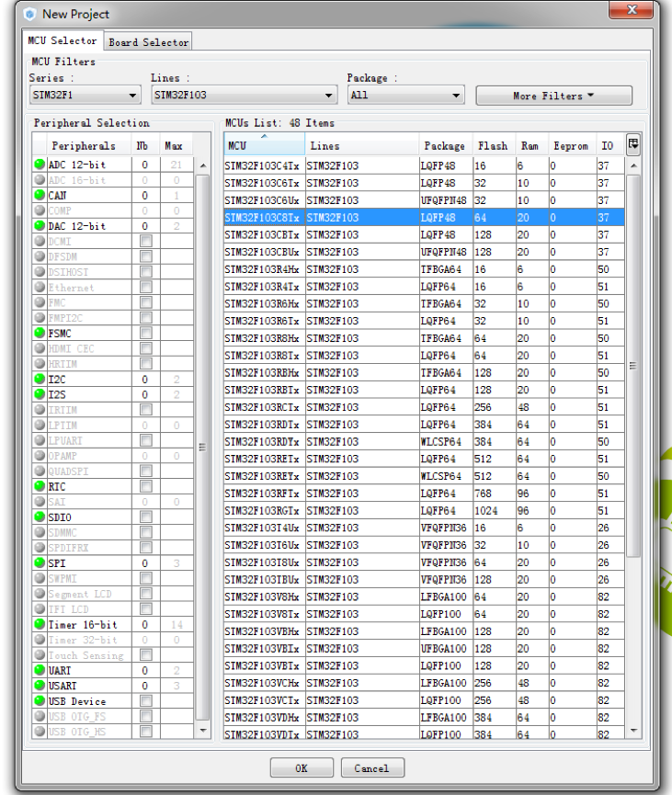Open the Series dropdown showing STM32F1
This screenshot has width=672, height=795.
pos(85,95)
